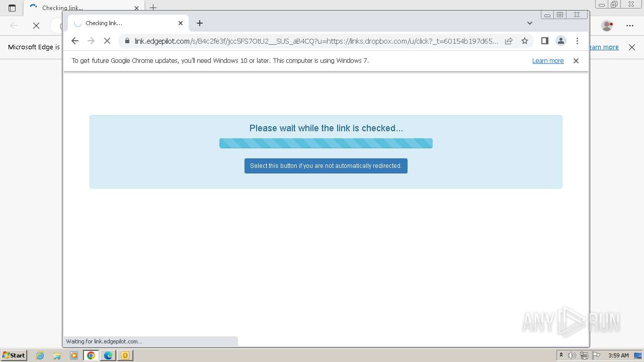The image size is (644, 362).
Task: Click the Chrome address bar URL
Action: click(x=316, y=41)
